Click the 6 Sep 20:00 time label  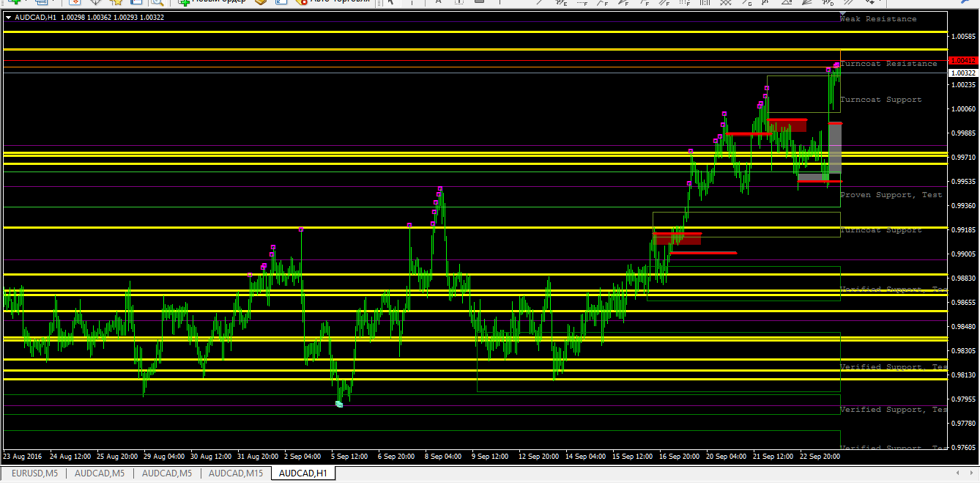[x=396, y=456]
